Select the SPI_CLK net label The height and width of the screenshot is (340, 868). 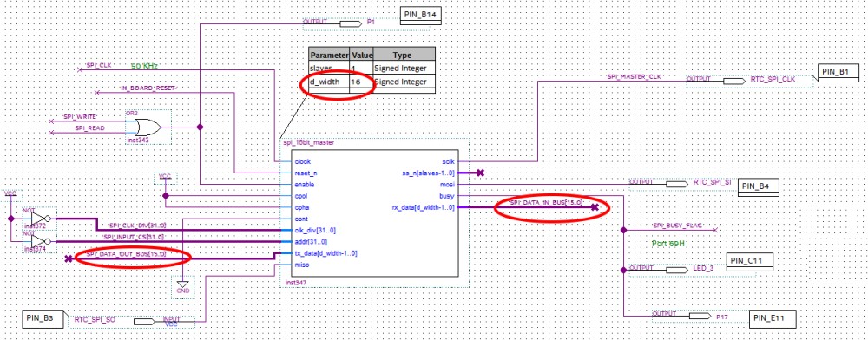click(98, 65)
